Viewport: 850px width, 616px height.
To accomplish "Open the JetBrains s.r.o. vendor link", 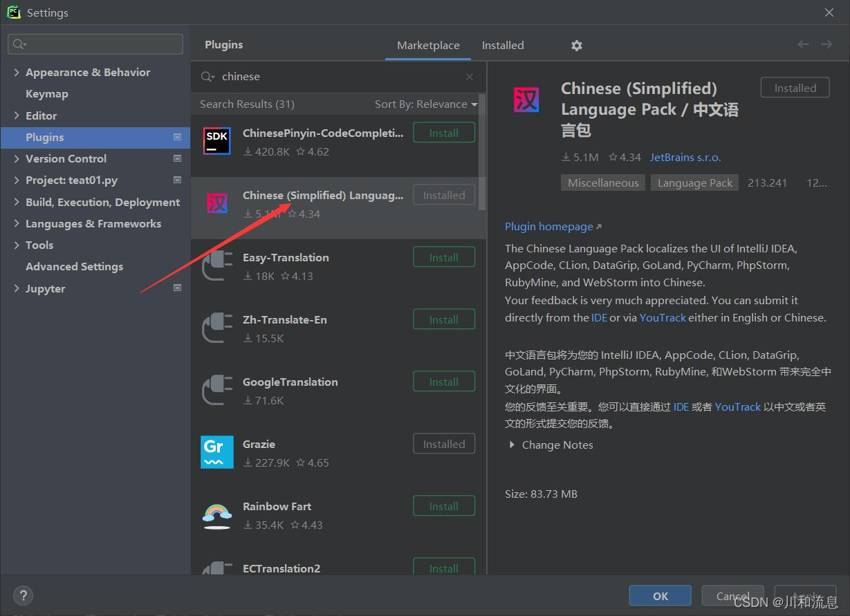I will tap(685, 158).
